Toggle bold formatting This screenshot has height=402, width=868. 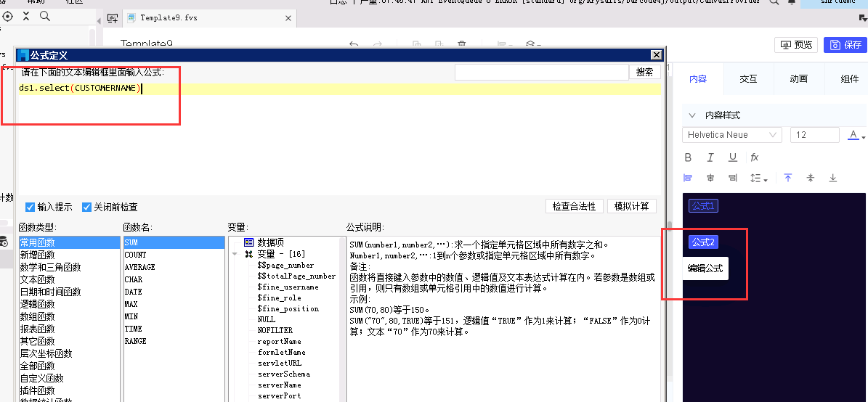[x=688, y=157]
